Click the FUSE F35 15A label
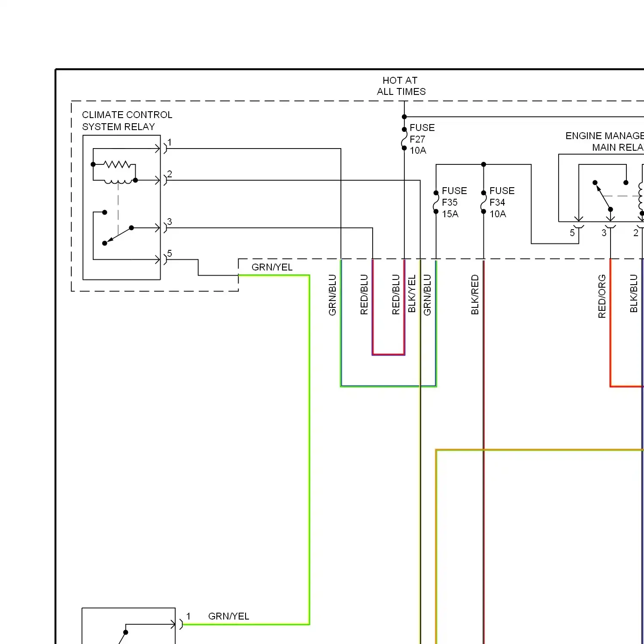The image size is (644, 644). 454,202
